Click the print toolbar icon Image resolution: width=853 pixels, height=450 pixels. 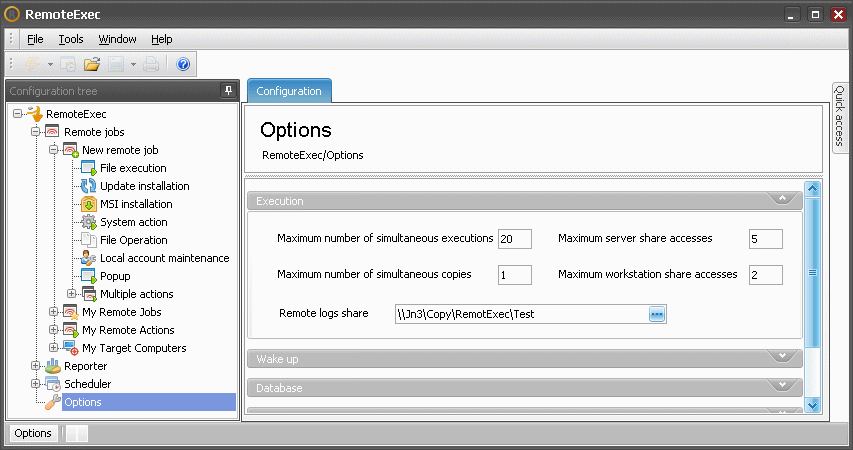(x=151, y=64)
